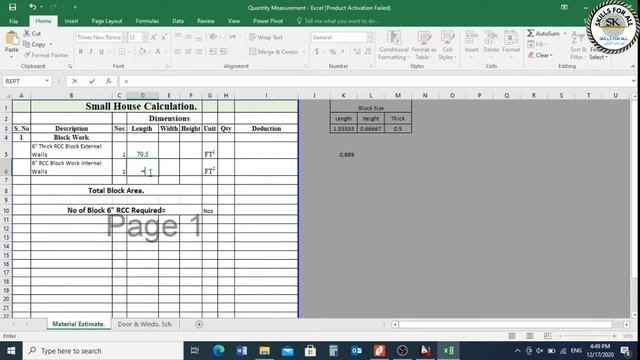Switch to the Insert tab

pyautogui.click(x=71, y=21)
